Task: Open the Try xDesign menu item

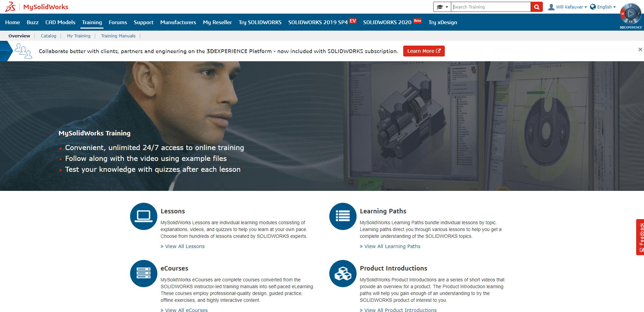Action: coord(443,22)
